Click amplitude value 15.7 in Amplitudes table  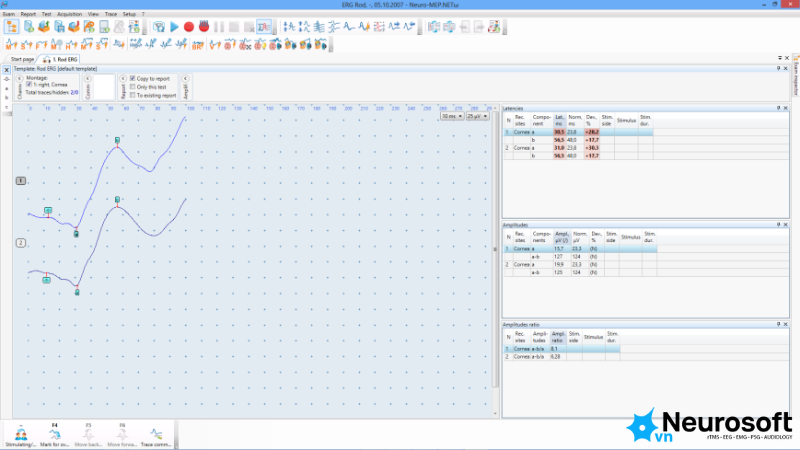click(558, 249)
